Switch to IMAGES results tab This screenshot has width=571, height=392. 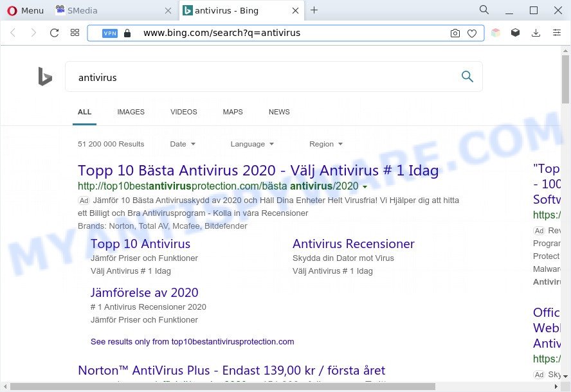[x=131, y=112]
